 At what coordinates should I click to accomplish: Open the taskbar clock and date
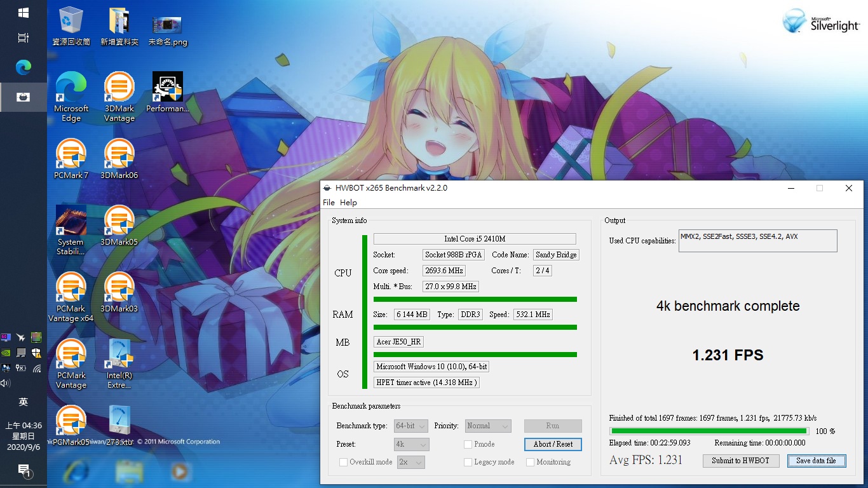[x=24, y=437]
